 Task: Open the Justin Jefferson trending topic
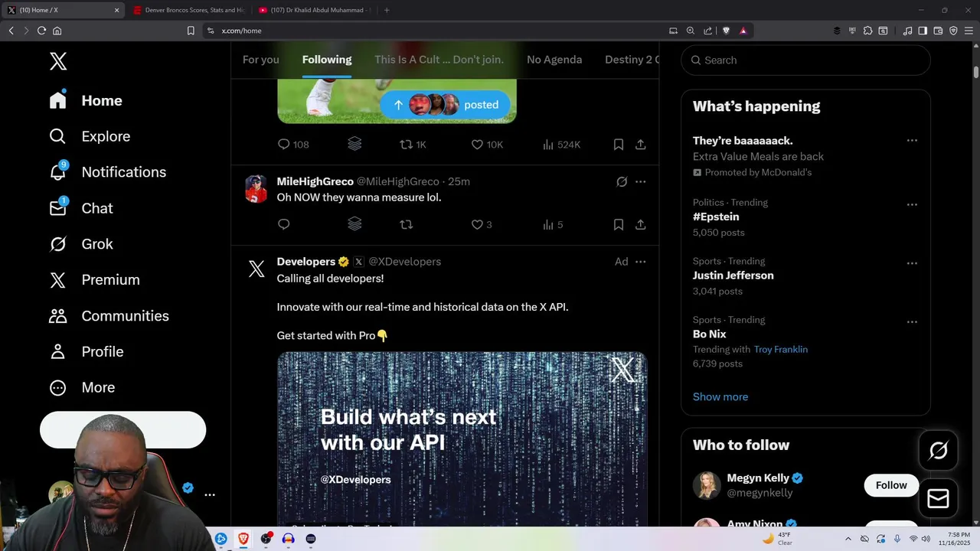coord(733,275)
